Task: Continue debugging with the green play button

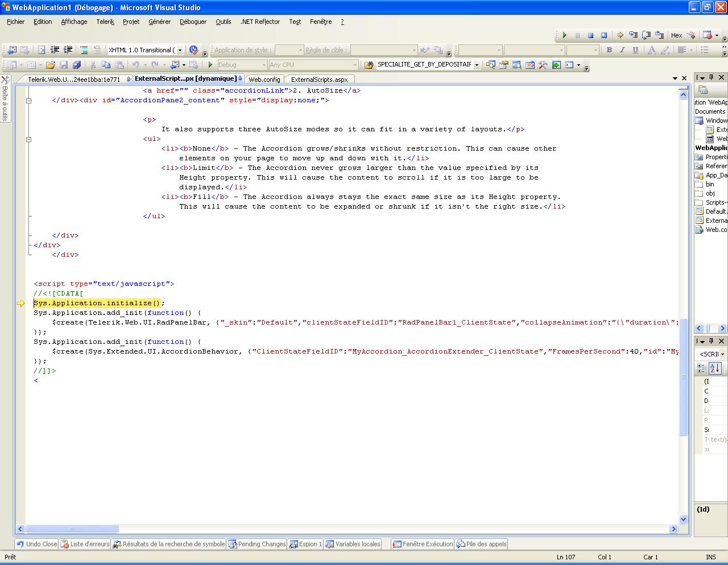Action: [564, 35]
